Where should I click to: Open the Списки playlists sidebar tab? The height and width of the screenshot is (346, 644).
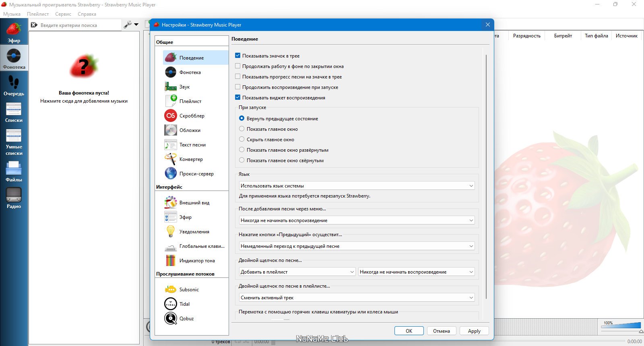(14, 112)
